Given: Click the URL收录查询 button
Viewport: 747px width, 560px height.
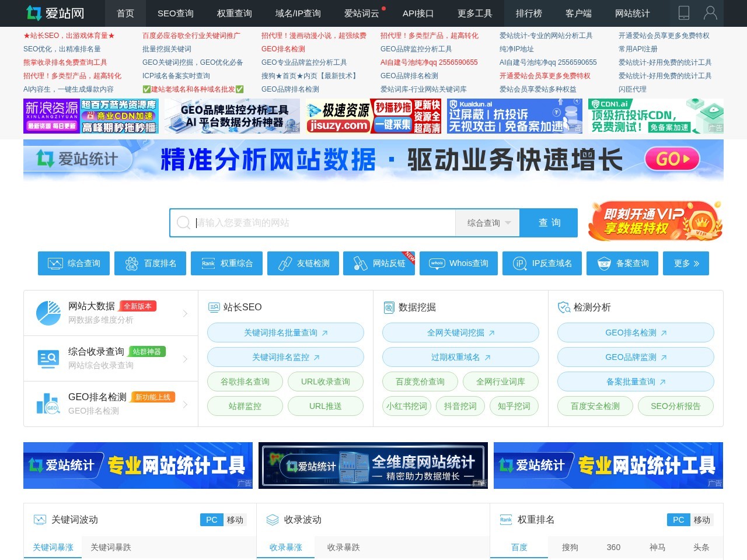Looking at the screenshot, I should coord(326,381).
